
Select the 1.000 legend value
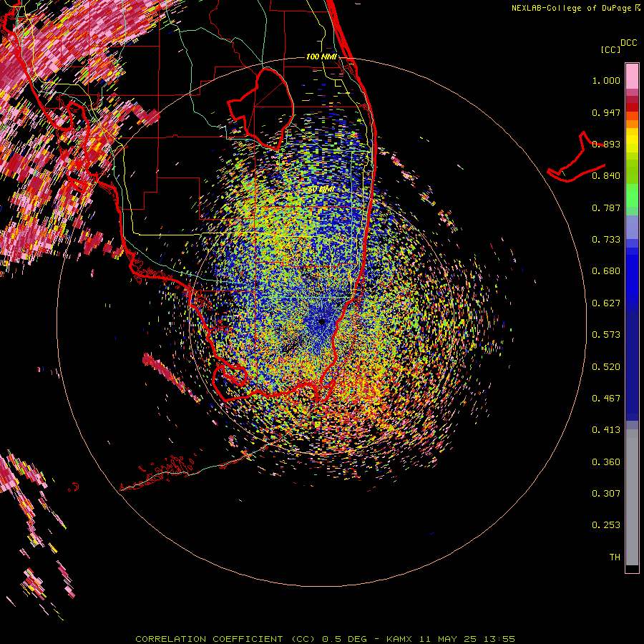[606, 80]
